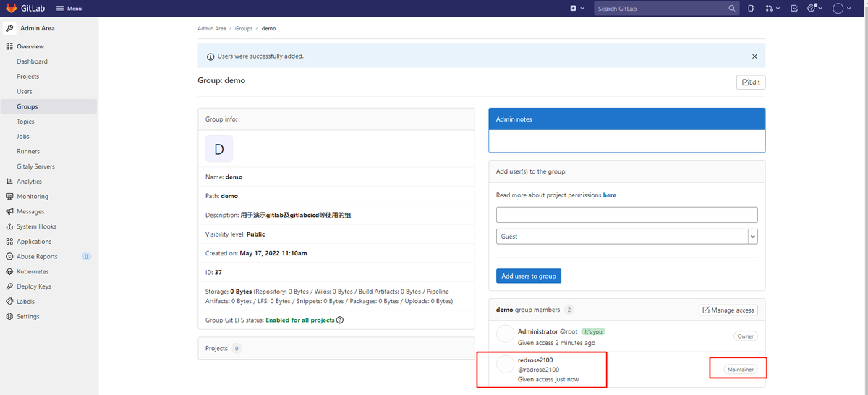
Task: Click the Abuse Reports icon in the sidebar
Action: [9, 257]
